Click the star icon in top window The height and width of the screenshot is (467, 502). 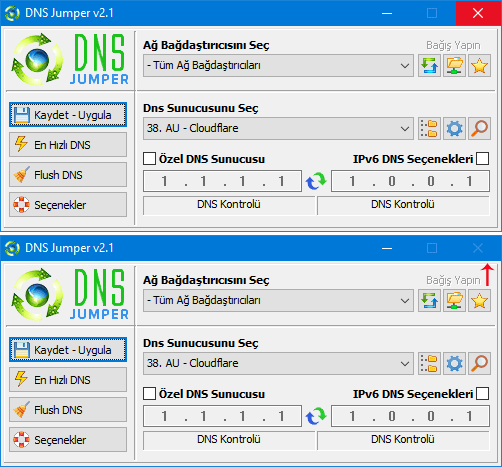(x=479, y=66)
